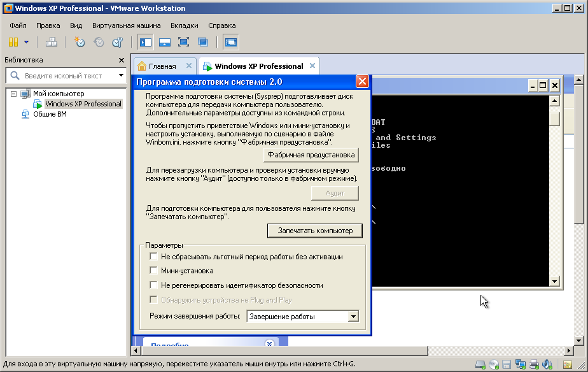Open the Файл menu
The height and width of the screenshot is (372, 588).
pyautogui.click(x=18, y=25)
